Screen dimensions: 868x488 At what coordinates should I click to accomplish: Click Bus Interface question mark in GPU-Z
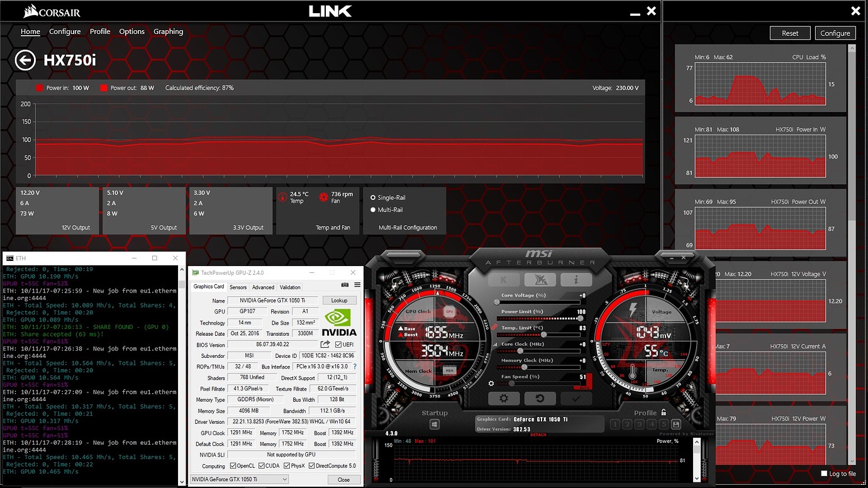coord(355,367)
